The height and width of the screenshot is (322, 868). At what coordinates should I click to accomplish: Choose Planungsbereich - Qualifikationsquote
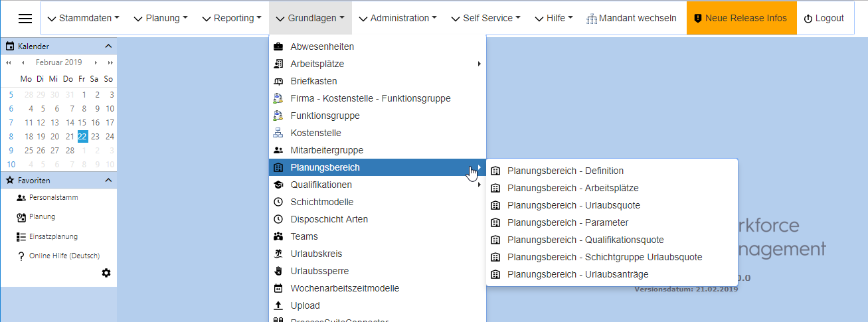pos(586,240)
